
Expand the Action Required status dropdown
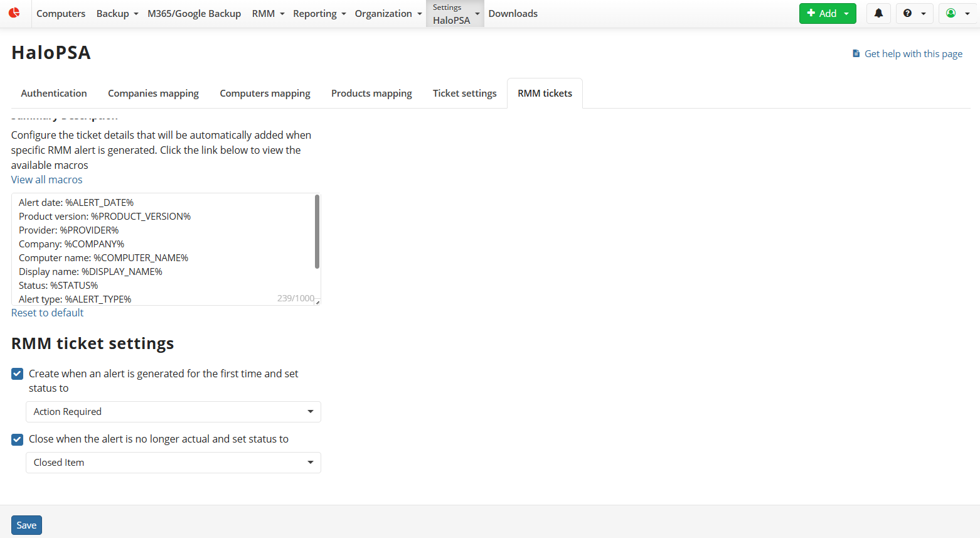173,412
